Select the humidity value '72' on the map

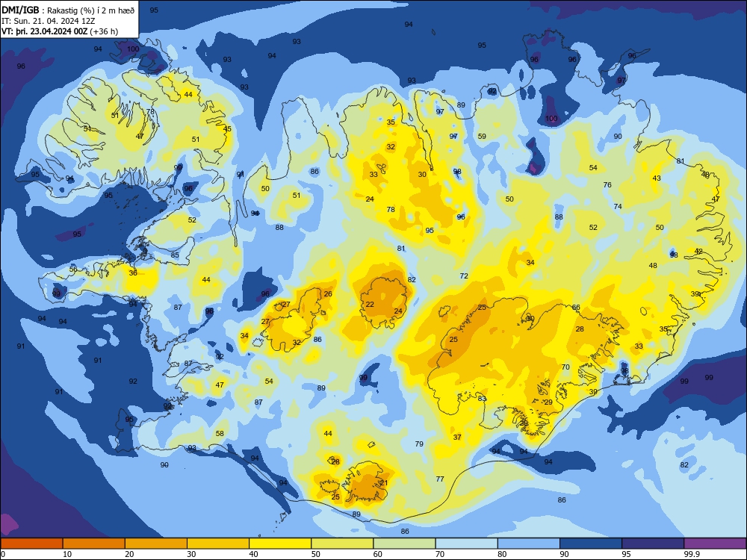click(x=464, y=276)
